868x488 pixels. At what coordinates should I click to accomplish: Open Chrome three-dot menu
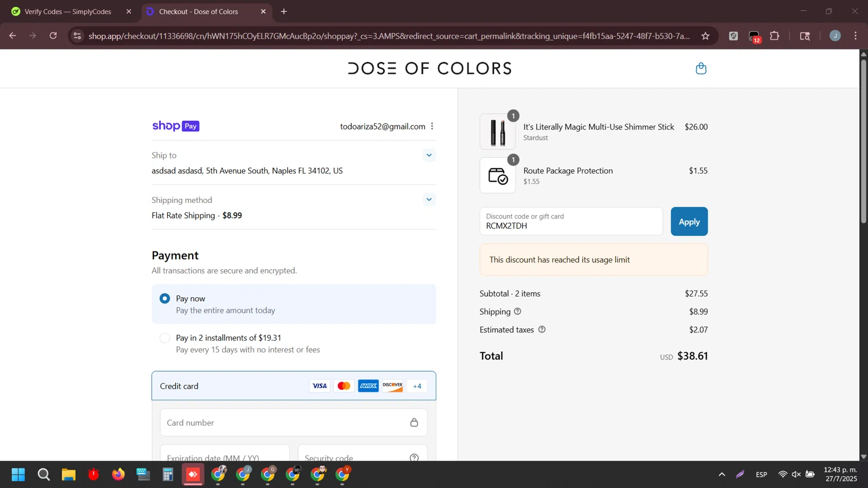[855, 36]
